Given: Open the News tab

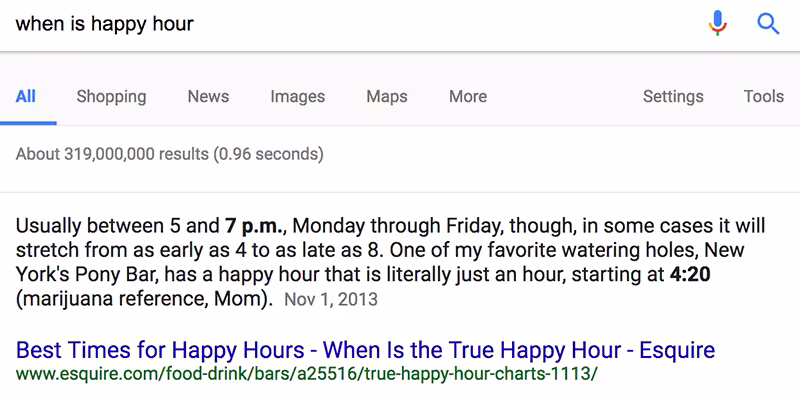Looking at the screenshot, I should pyautogui.click(x=208, y=97).
